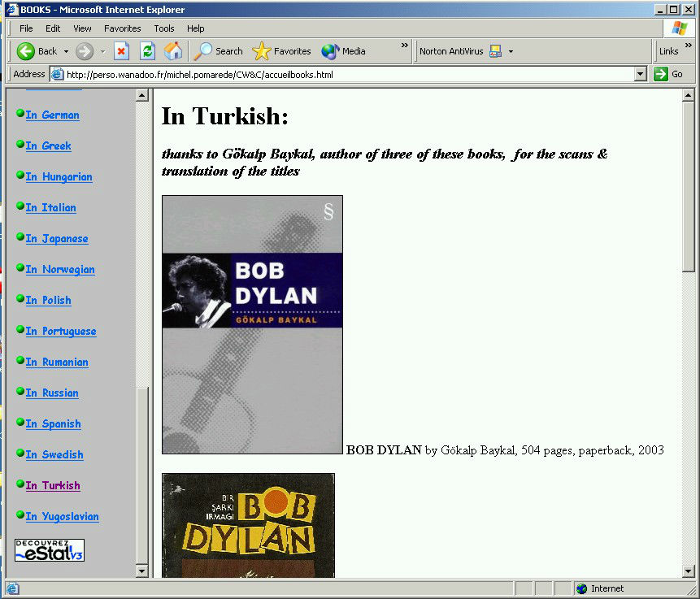Click the Bir Şarkı Irmağı book cover

click(x=248, y=525)
